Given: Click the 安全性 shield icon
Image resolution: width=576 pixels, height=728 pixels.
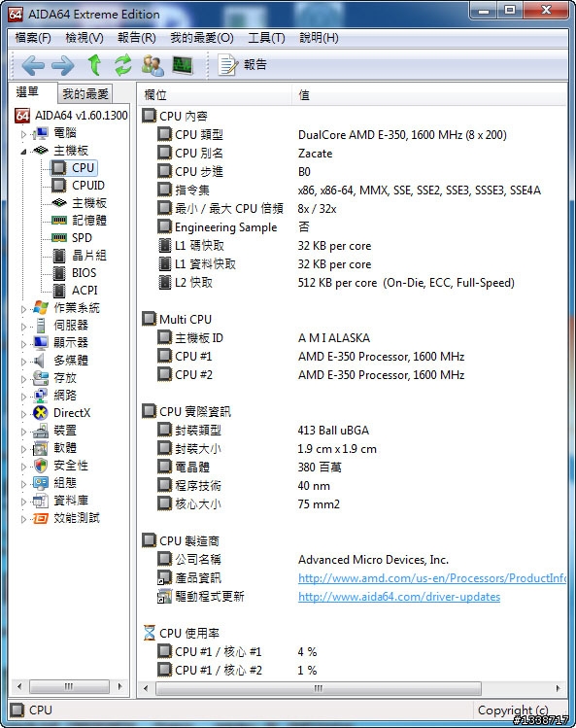Looking at the screenshot, I should pyautogui.click(x=41, y=466).
